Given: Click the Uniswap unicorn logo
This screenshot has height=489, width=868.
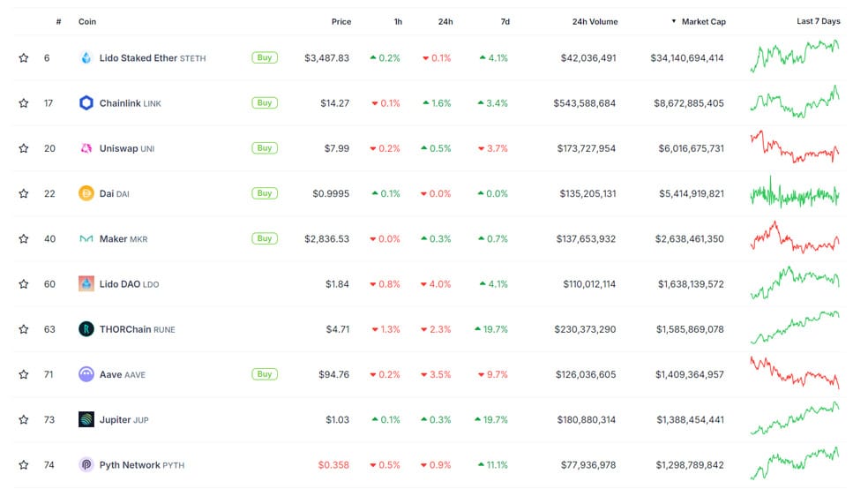Looking at the screenshot, I should point(86,148).
